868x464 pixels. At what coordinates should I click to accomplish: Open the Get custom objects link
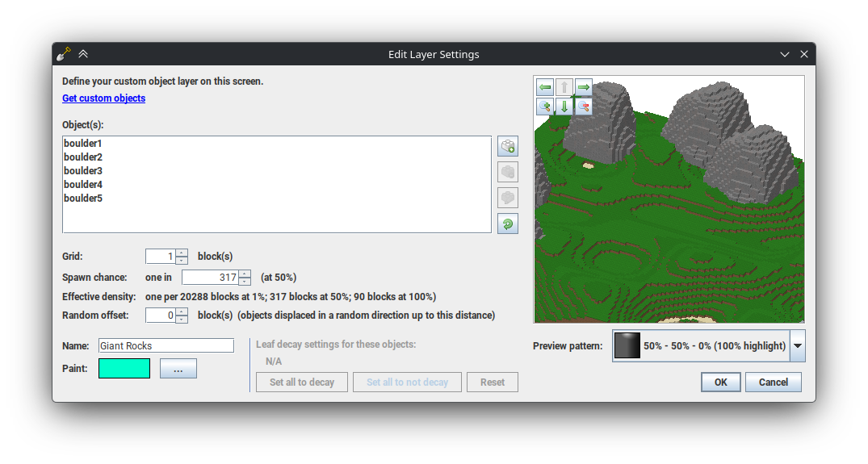(x=103, y=98)
